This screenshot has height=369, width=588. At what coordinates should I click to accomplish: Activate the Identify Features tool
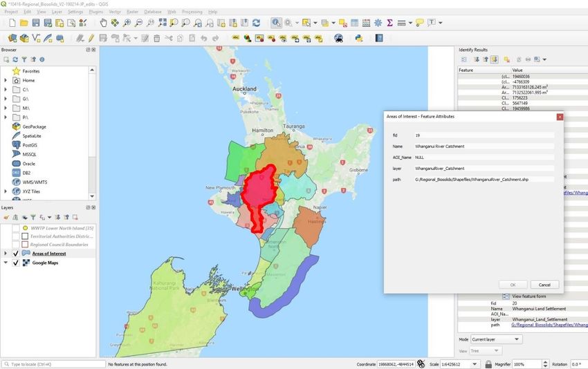(x=276, y=23)
